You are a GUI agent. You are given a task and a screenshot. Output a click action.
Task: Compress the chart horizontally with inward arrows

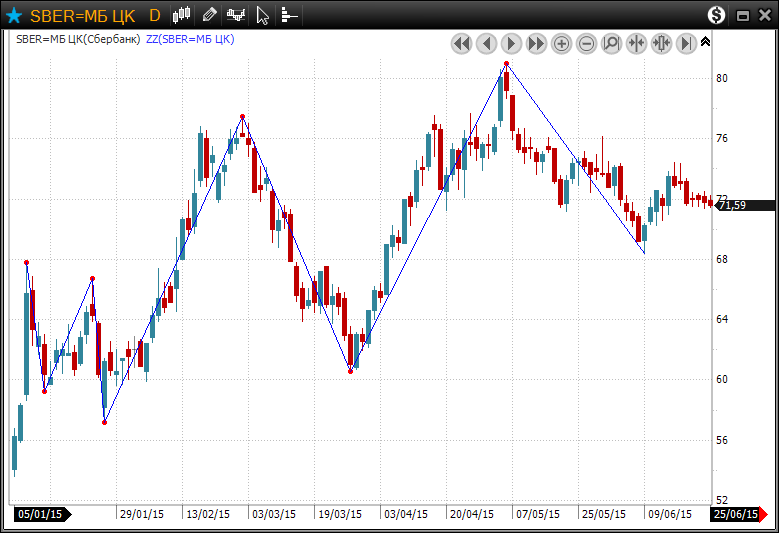(636, 43)
